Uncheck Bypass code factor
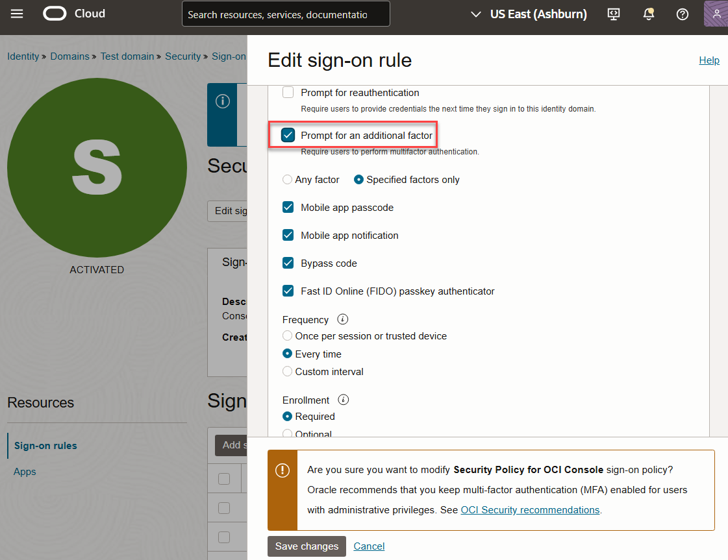This screenshot has width=728, height=560. [288, 263]
